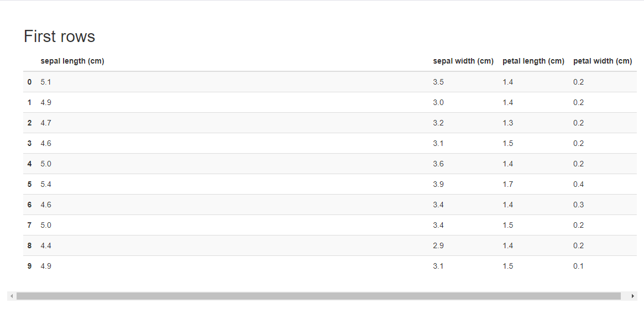Click the 'First rows' heading
Viewport: 644px width, 314px height.
(60, 36)
